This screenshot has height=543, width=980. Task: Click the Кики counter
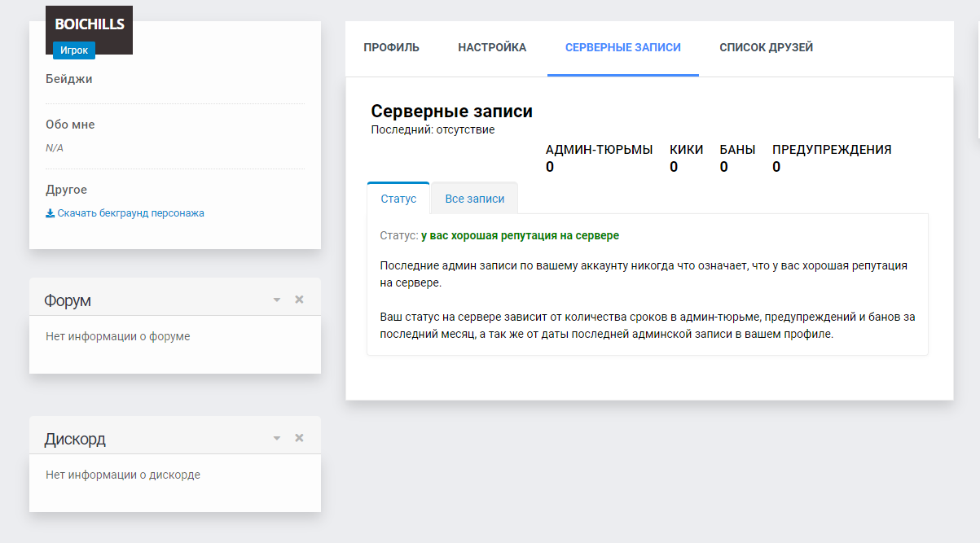pyautogui.click(x=686, y=158)
